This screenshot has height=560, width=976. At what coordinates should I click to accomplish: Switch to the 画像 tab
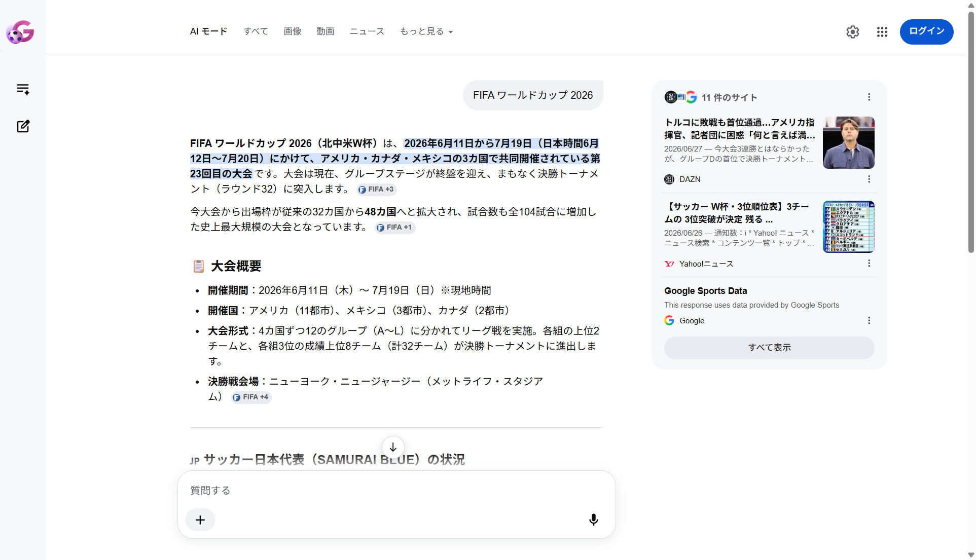293,31
